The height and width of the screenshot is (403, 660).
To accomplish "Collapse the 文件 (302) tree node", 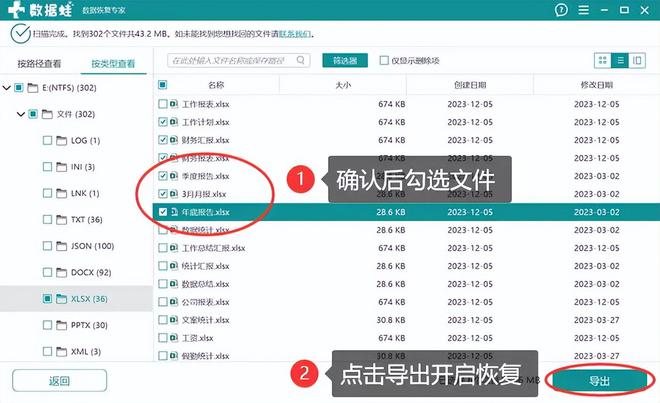I will pyautogui.click(x=21, y=114).
